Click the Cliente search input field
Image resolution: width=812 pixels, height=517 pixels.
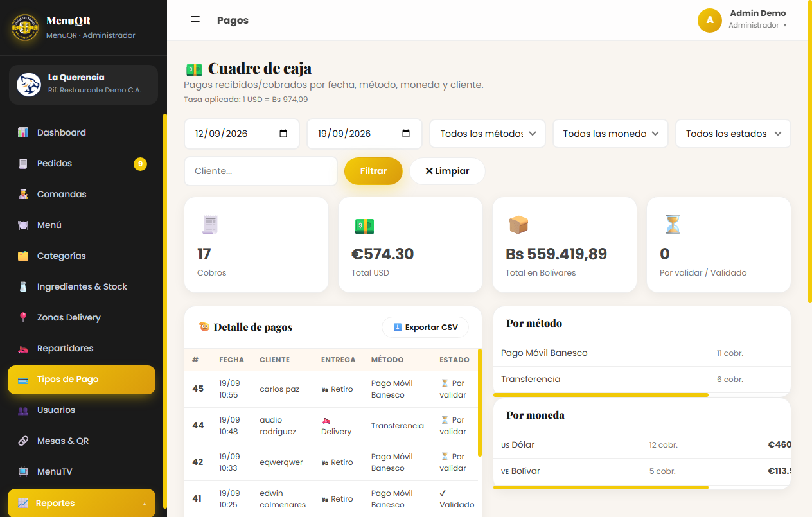261,171
